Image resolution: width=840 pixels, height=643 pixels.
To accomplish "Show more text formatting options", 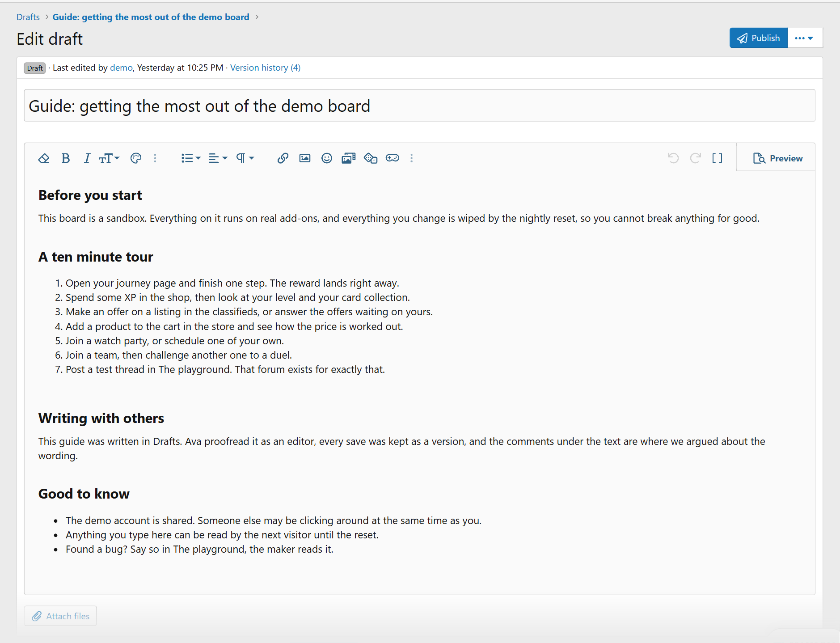I will (155, 158).
